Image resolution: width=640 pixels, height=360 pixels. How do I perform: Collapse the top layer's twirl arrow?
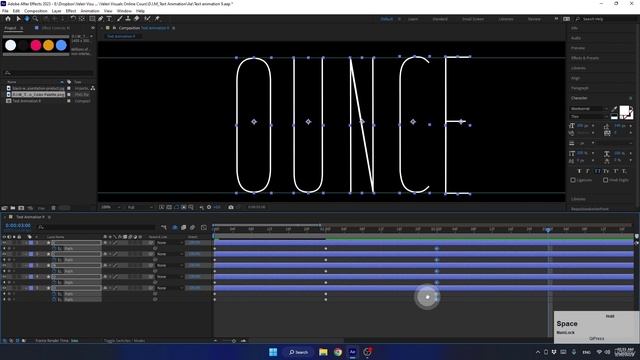26,243
